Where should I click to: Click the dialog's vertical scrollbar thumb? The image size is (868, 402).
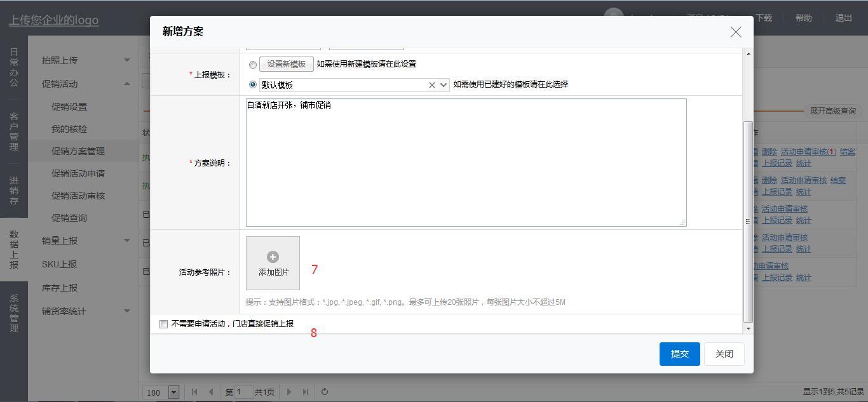click(748, 222)
